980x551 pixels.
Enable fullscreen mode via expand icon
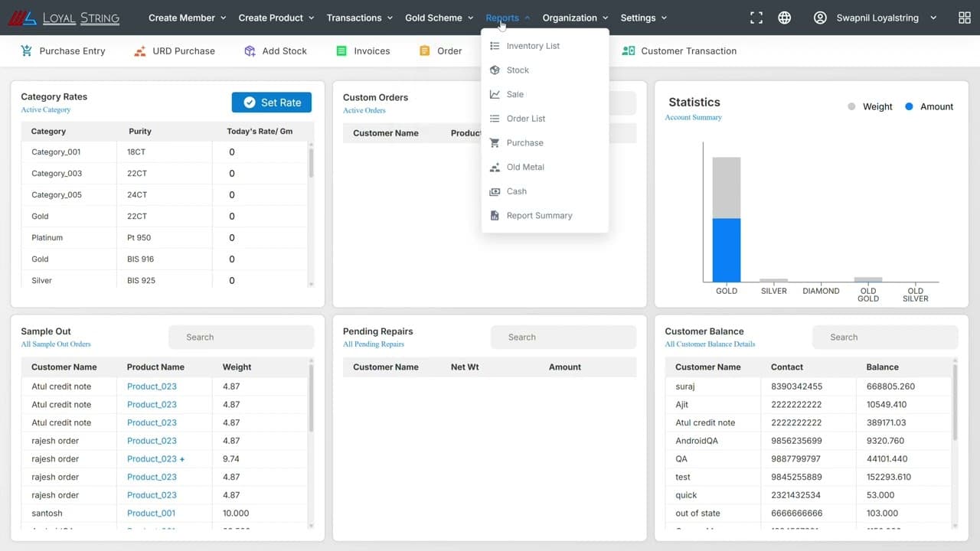click(756, 17)
